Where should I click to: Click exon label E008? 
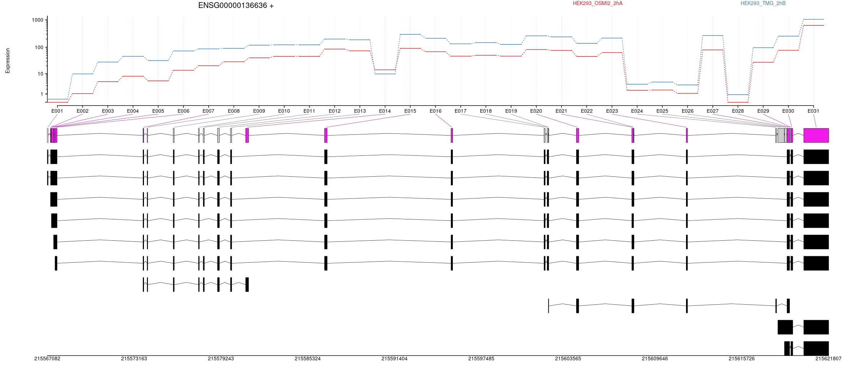pos(234,111)
